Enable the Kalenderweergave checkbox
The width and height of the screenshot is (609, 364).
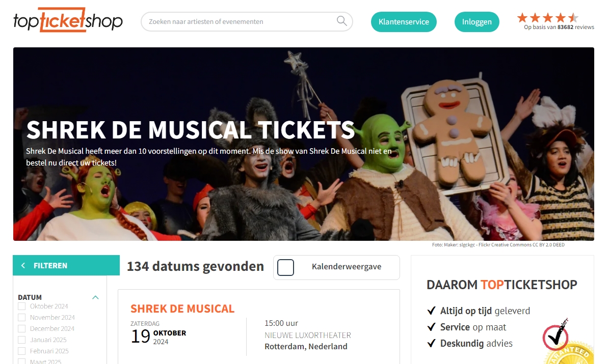point(285,267)
